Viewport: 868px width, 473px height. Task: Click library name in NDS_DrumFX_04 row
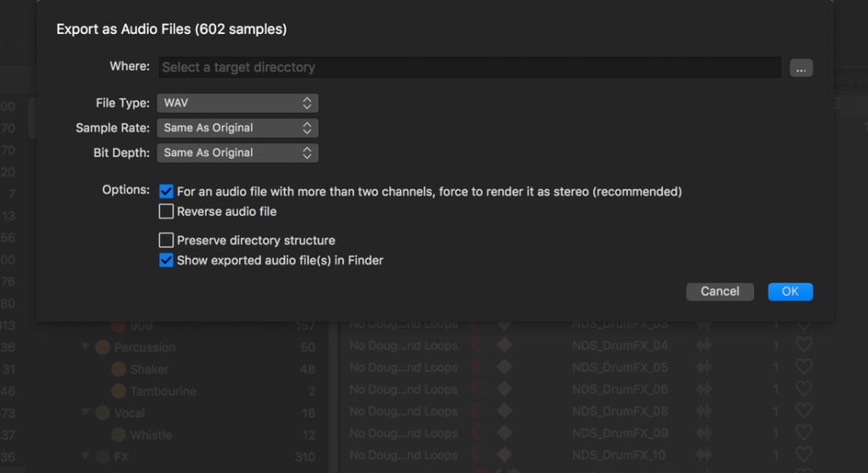403,346
